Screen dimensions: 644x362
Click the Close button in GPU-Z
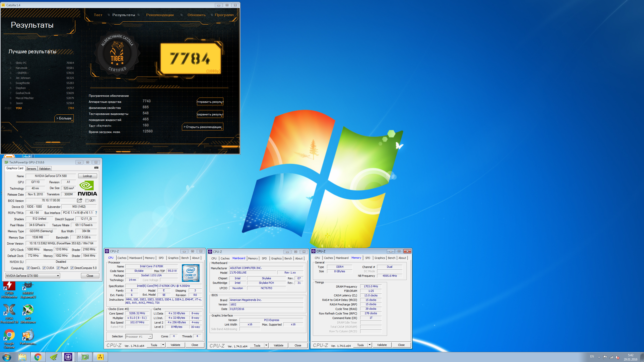90,276
